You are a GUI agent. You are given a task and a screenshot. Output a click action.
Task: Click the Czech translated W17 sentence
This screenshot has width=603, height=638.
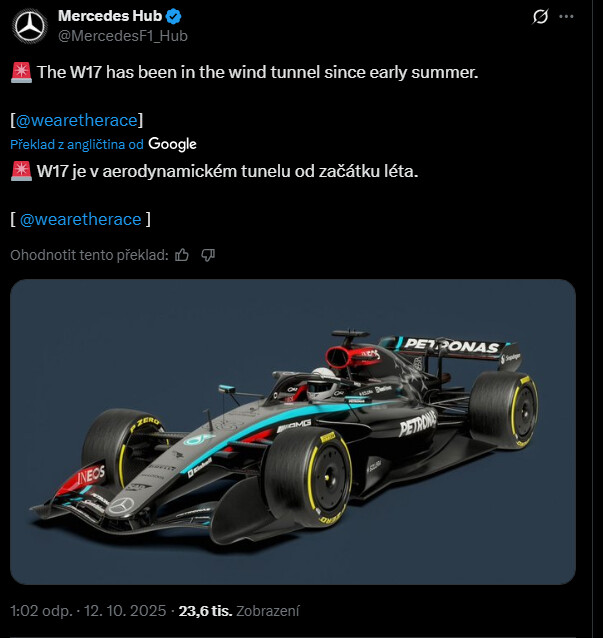pos(227,171)
